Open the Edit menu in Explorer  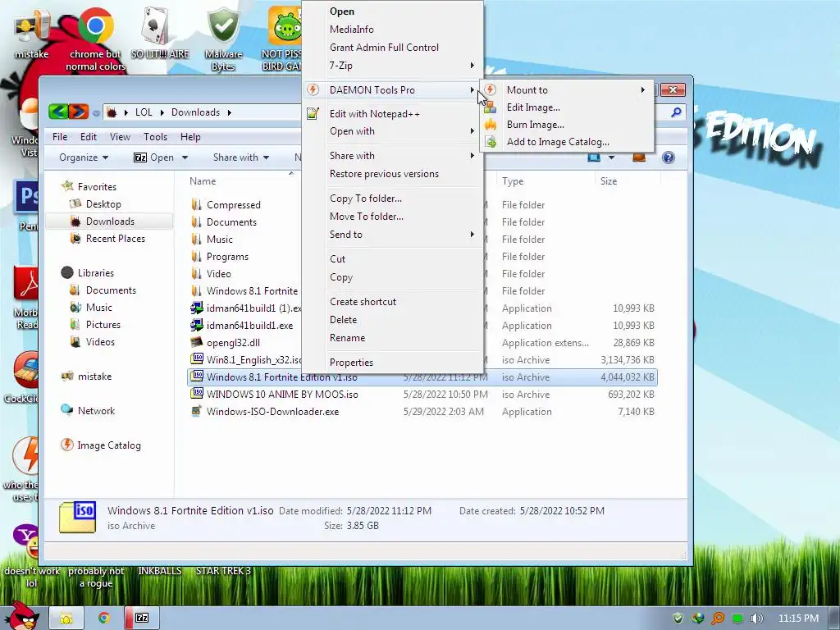(x=89, y=137)
